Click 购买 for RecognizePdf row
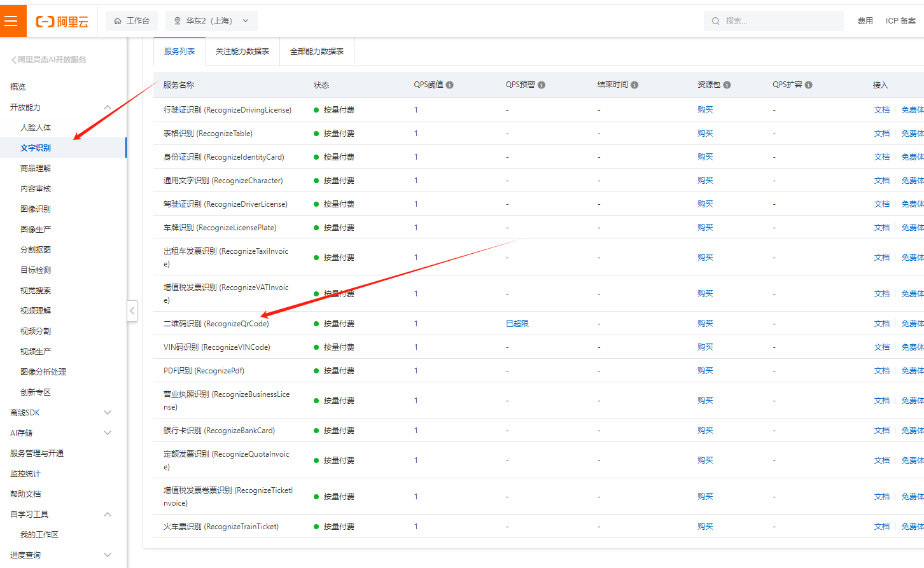This screenshot has width=924, height=568. 705,371
